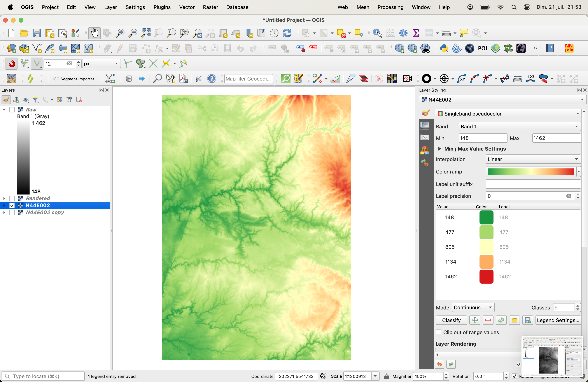This screenshot has height=382, width=588.
Task: Expand the N44E002 copy layer tree
Action: [x=4, y=213]
